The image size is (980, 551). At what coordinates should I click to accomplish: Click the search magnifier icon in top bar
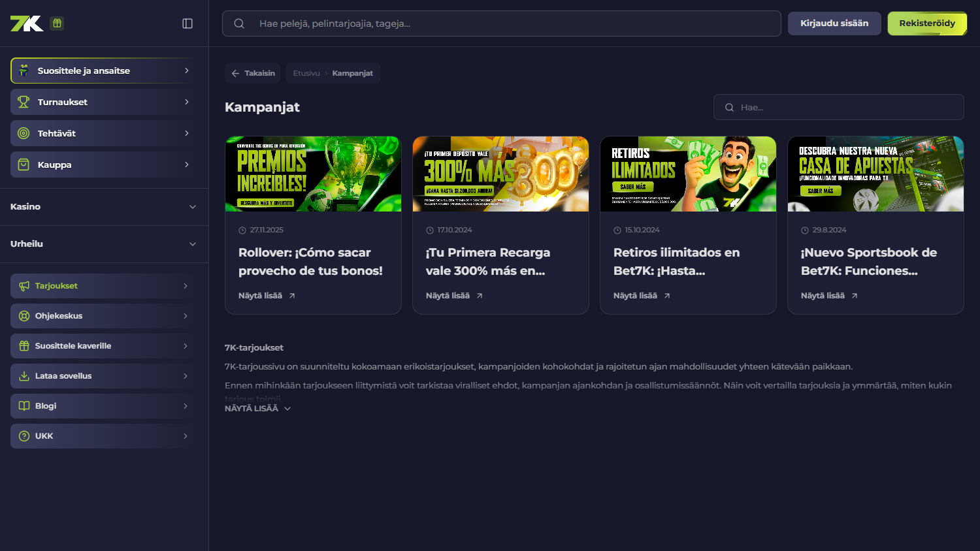tap(239, 24)
